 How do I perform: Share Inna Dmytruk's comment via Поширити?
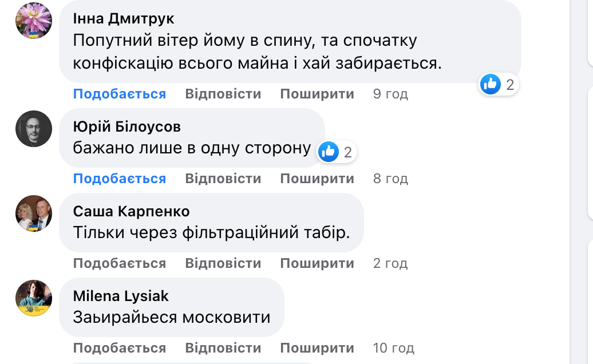click(317, 93)
